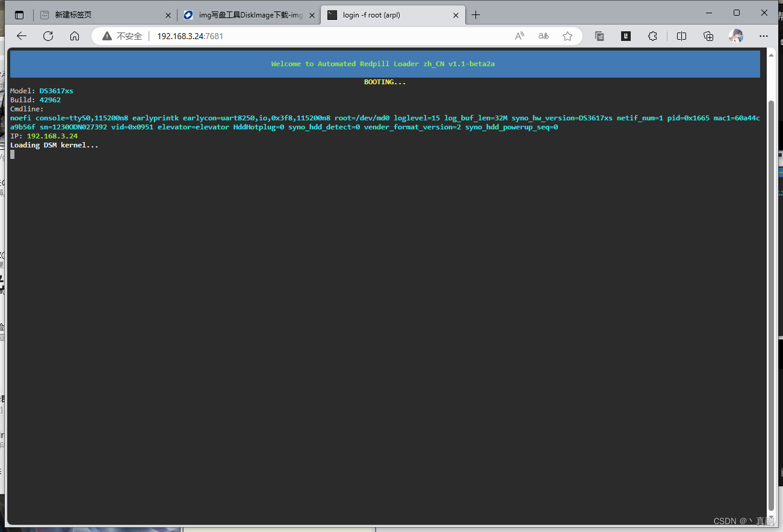Switch to img写盘工具DiskImage下载 tab
The width and height of the screenshot is (783, 532).
coord(249,15)
